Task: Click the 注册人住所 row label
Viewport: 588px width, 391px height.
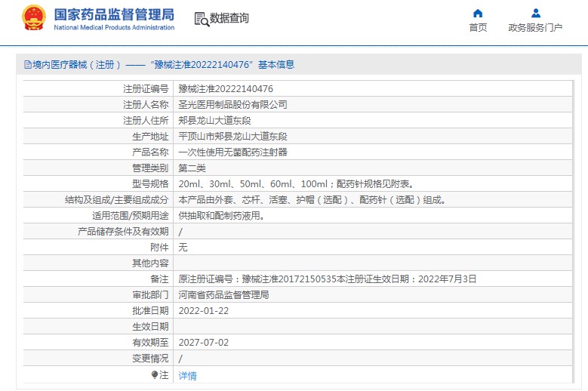Action: tap(146, 120)
